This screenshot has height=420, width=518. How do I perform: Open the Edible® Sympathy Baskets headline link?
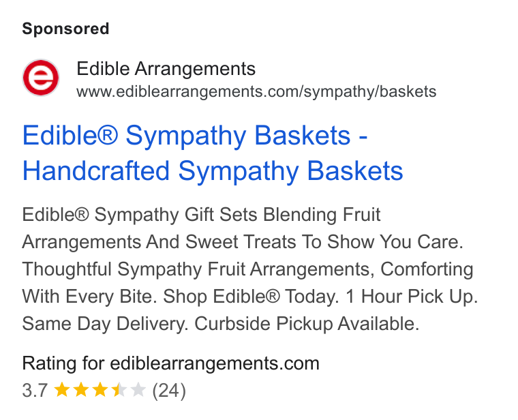pos(213,153)
